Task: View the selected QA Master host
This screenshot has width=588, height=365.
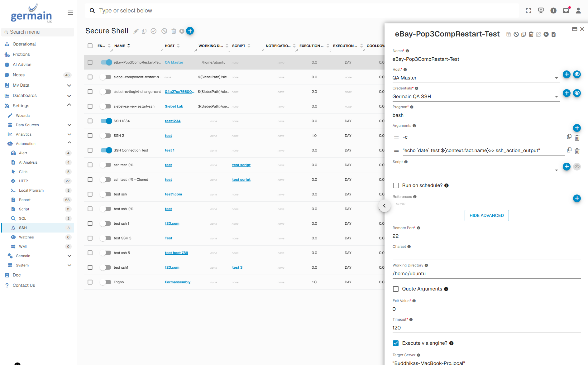Action: point(577,74)
